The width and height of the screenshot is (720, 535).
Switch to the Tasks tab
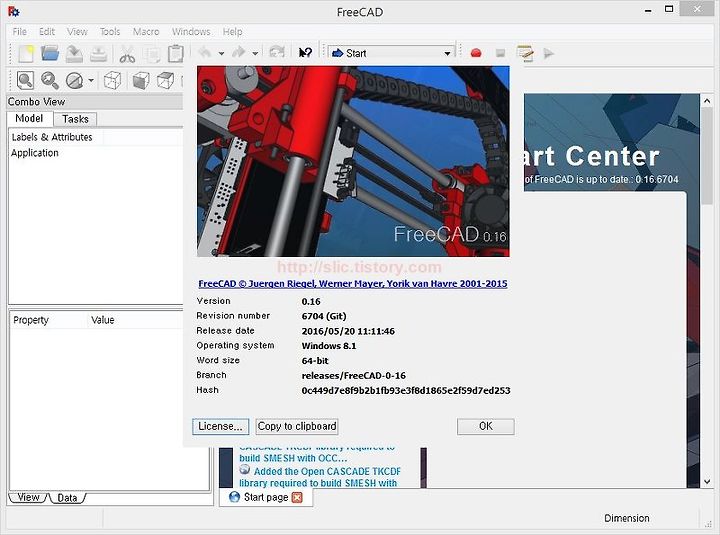[75, 119]
